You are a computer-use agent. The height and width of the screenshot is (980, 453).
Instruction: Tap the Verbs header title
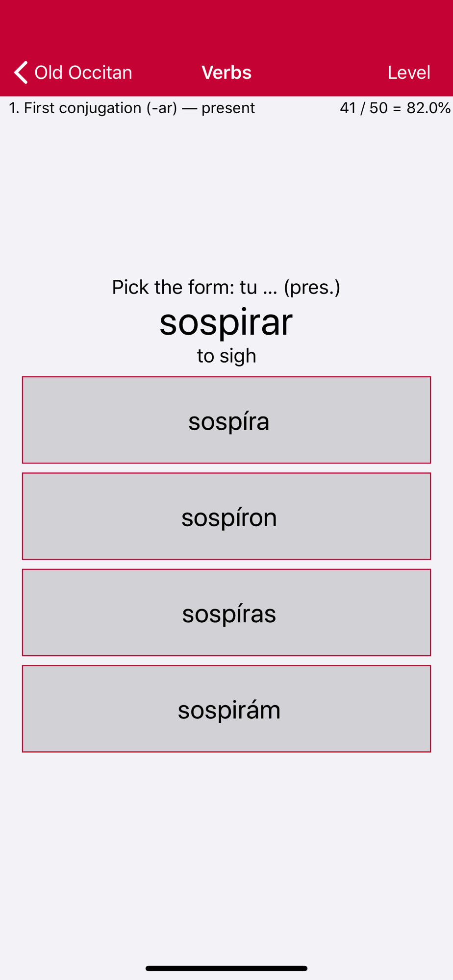[226, 73]
